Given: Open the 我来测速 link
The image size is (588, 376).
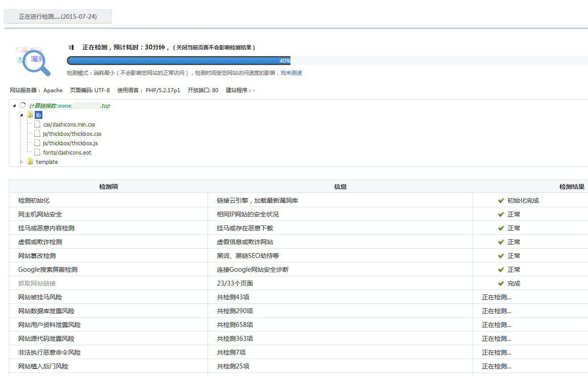Looking at the screenshot, I should (291, 73).
